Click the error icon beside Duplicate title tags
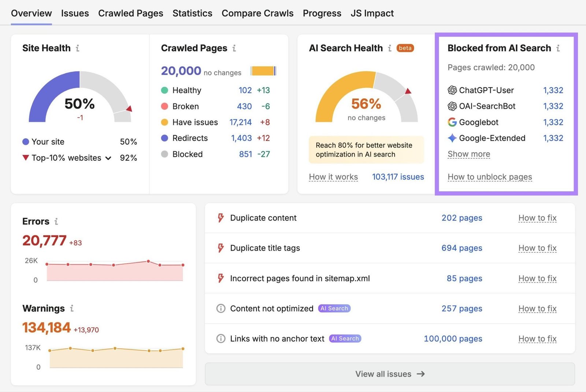Image resolution: width=586 pixels, height=392 pixels. [220, 248]
